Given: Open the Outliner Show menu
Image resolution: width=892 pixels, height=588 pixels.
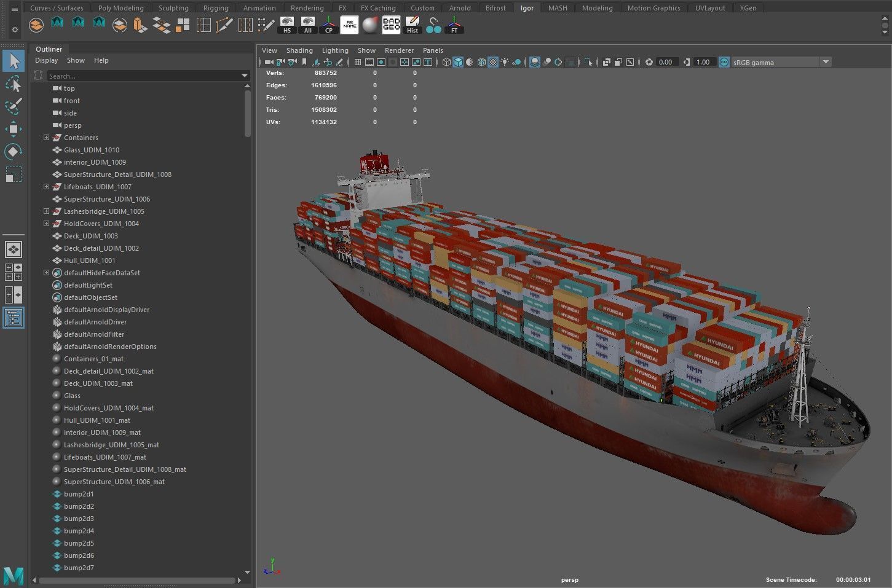Looking at the screenshot, I should [76, 60].
